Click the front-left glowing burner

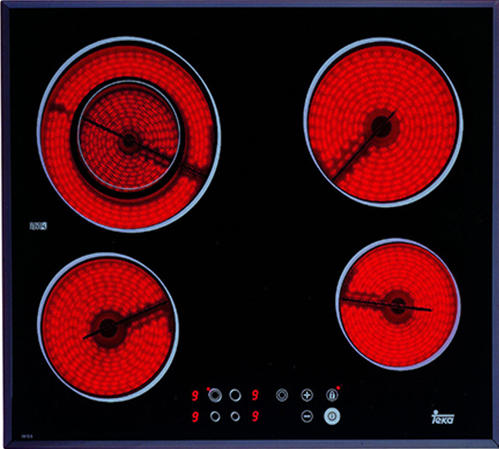(x=108, y=327)
